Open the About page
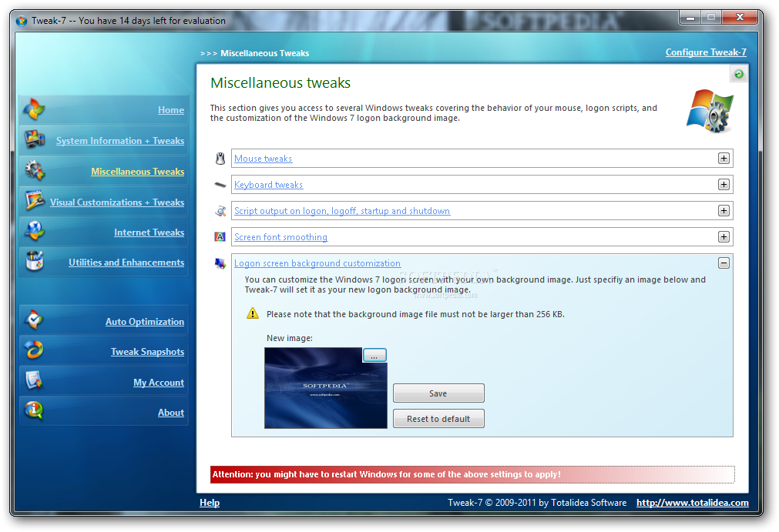 coord(171,413)
